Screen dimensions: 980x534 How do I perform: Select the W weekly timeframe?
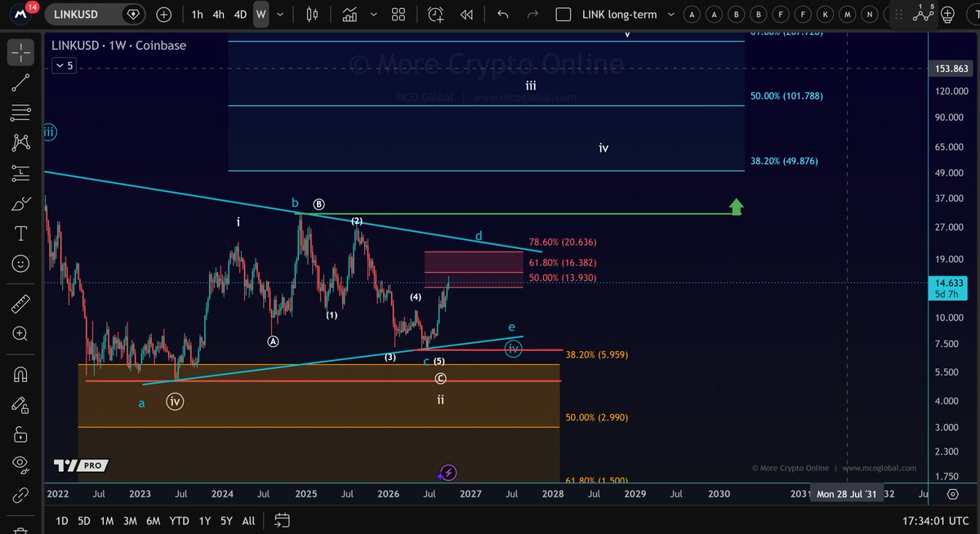tap(261, 14)
